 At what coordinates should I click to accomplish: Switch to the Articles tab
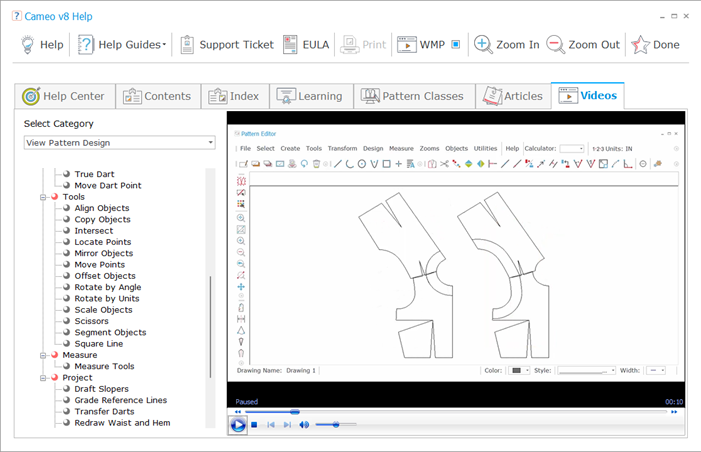click(x=513, y=96)
